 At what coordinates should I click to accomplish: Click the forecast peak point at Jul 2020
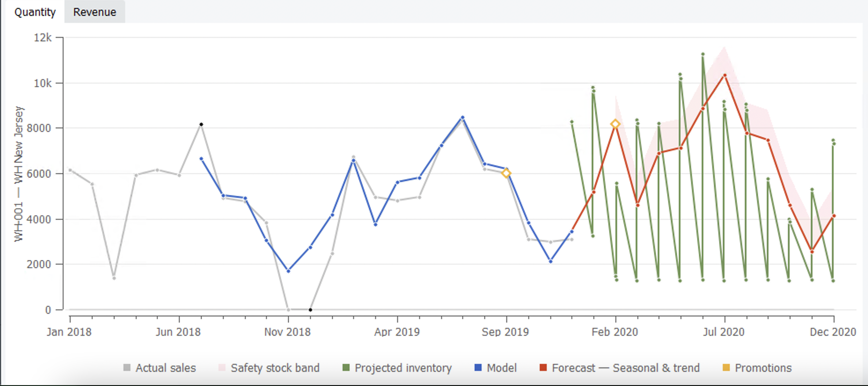pyautogui.click(x=725, y=75)
